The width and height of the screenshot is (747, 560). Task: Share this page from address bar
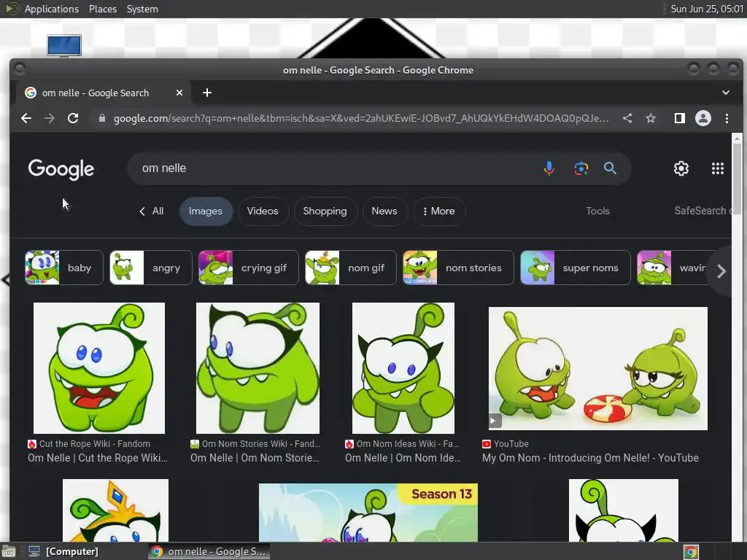[x=627, y=118]
